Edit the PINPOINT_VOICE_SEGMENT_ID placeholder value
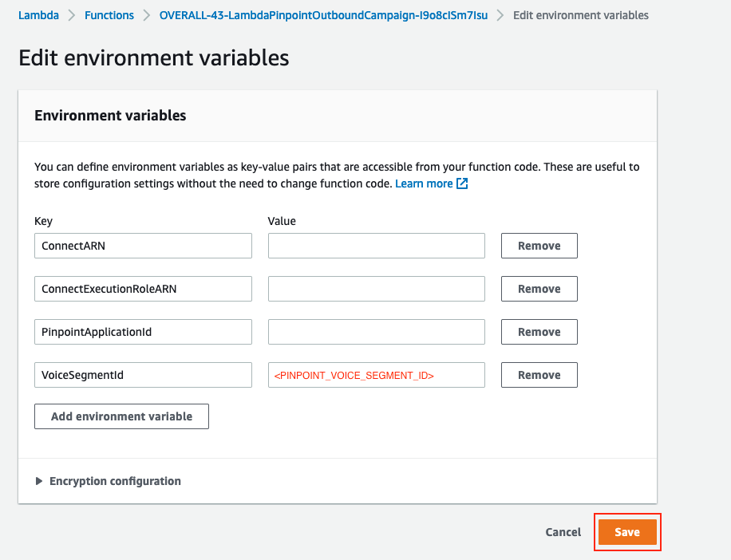The image size is (731, 560). click(x=376, y=375)
